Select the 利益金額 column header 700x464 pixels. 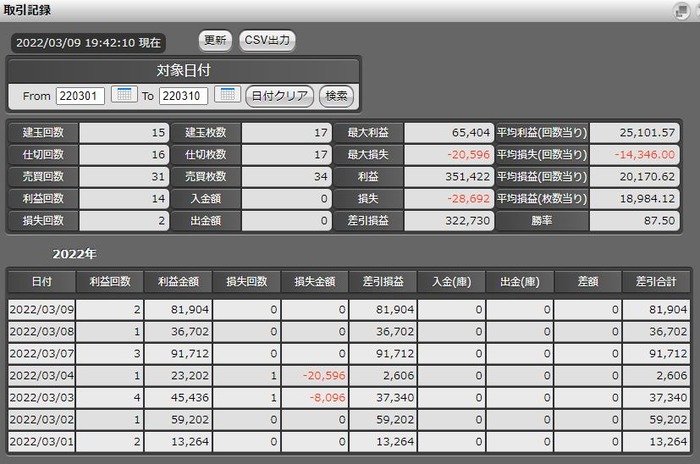point(178,281)
